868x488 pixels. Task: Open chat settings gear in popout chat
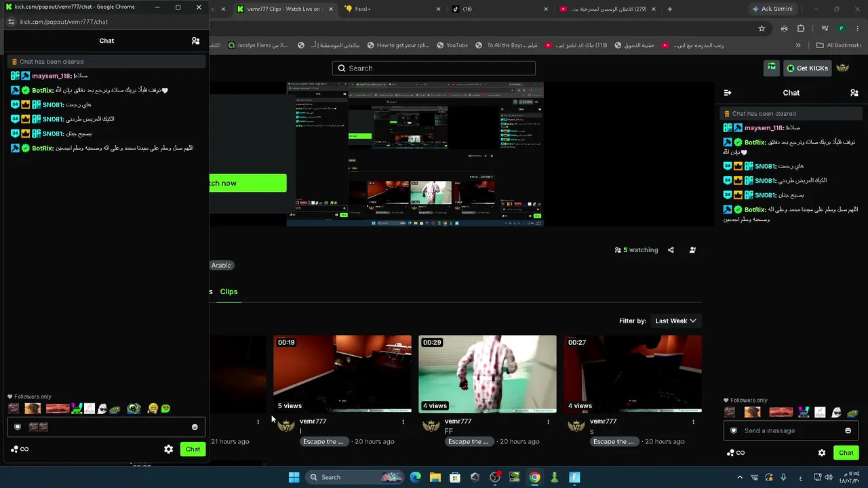click(168, 449)
